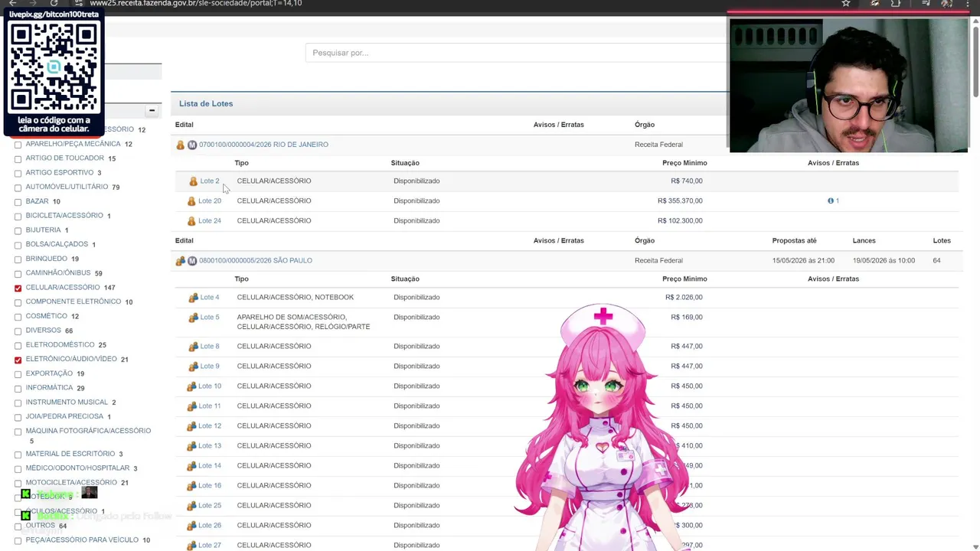Check the BAZAR filter checkbox
Viewport: 980px width, 551px height.
[18, 202]
